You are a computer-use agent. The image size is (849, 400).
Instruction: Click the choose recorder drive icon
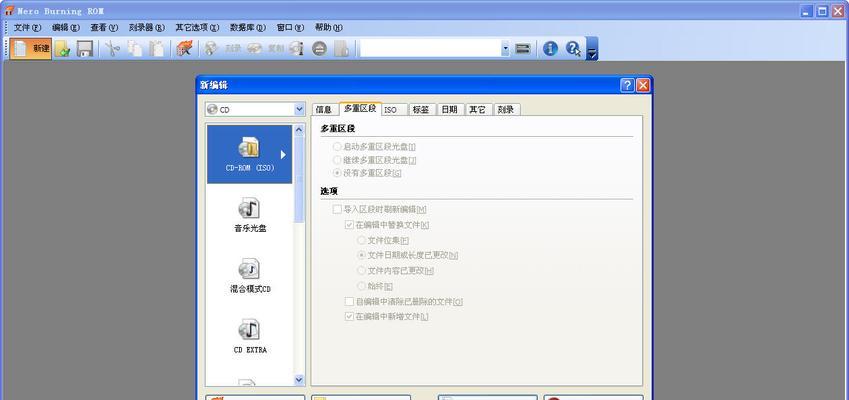pyautogui.click(x=523, y=49)
